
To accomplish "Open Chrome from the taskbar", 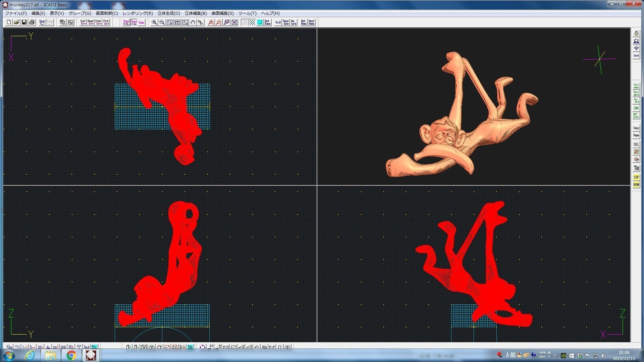I will pos(71,355).
